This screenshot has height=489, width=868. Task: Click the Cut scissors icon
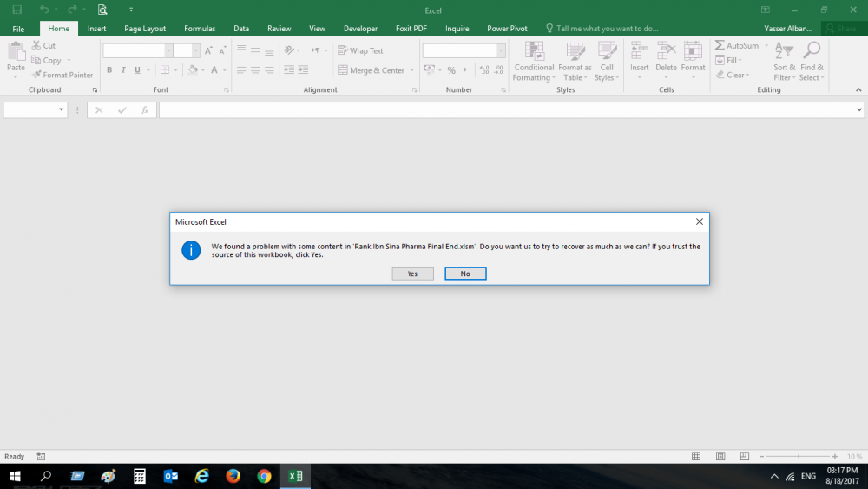click(x=36, y=45)
